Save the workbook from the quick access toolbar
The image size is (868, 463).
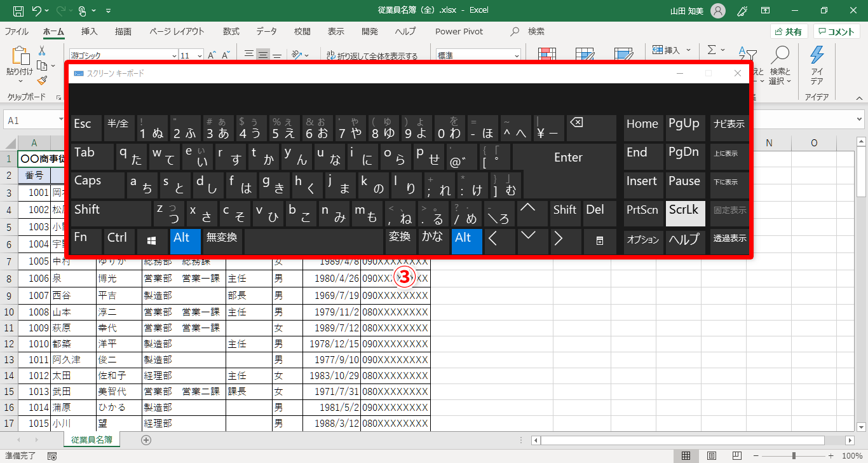coord(19,11)
